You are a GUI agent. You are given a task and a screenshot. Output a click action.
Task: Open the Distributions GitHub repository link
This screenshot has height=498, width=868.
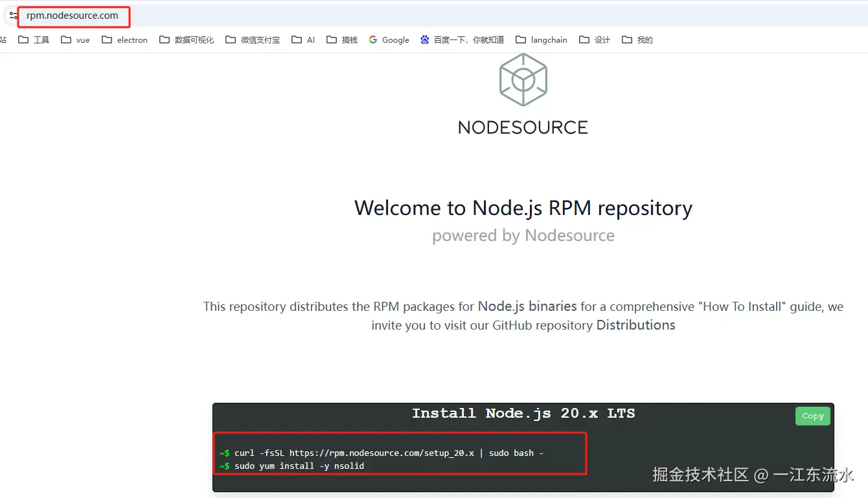tap(635, 325)
